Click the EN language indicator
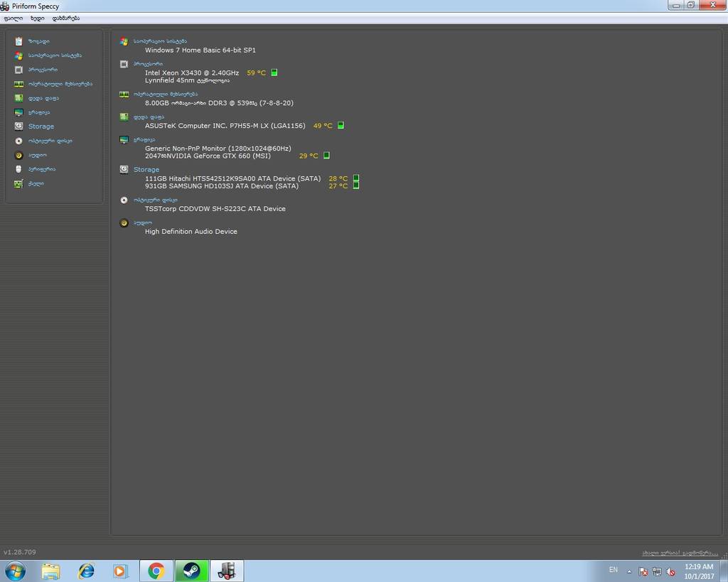728x582 pixels. tap(614, 569)
